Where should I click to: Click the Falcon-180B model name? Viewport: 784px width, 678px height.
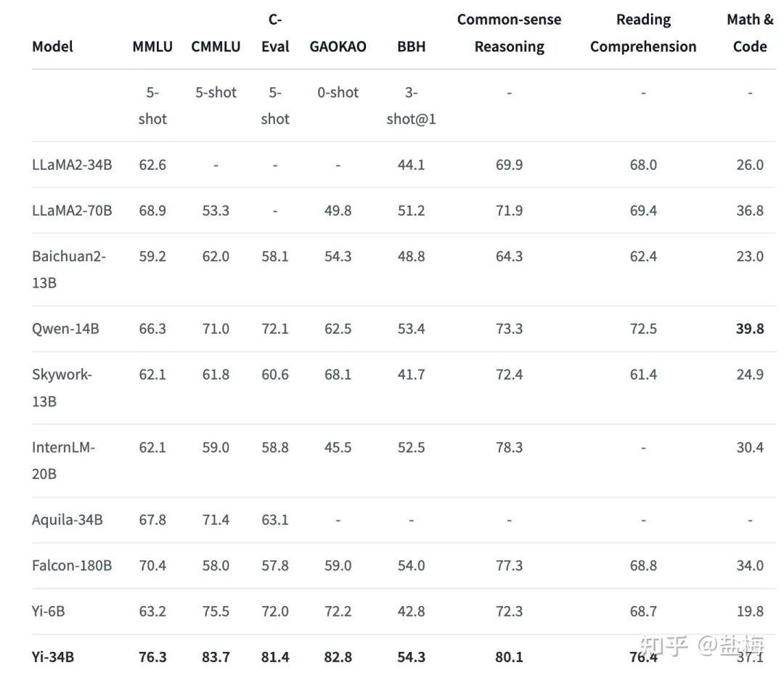pyautogui.click(x=72, y=565)
